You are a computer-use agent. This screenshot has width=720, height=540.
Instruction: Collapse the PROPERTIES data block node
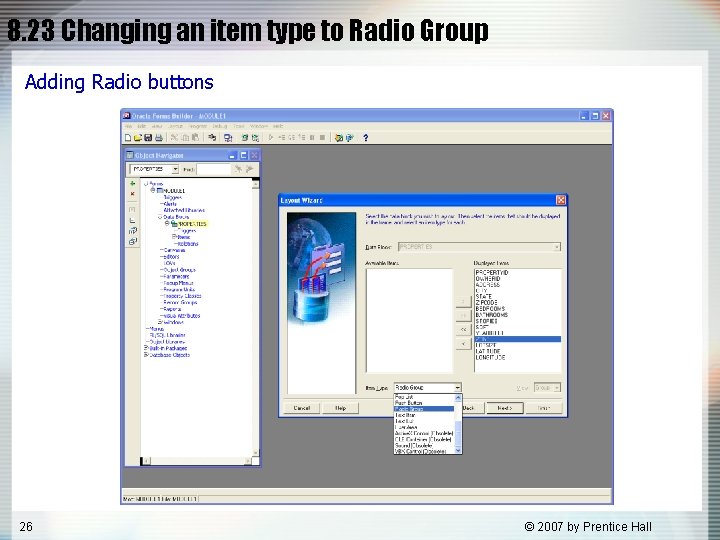(167, 224)
